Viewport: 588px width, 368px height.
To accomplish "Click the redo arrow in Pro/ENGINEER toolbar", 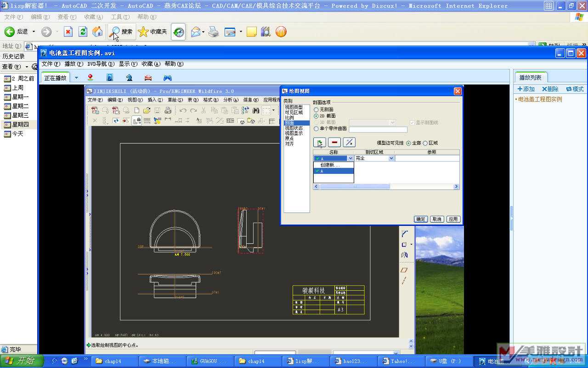I will coord(193,110).
